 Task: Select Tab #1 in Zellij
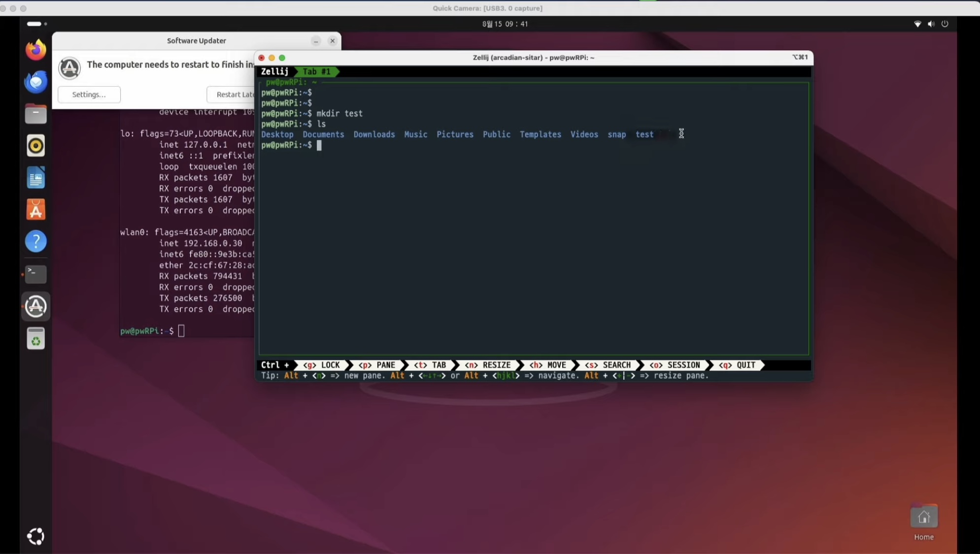(x=316, y=72)
